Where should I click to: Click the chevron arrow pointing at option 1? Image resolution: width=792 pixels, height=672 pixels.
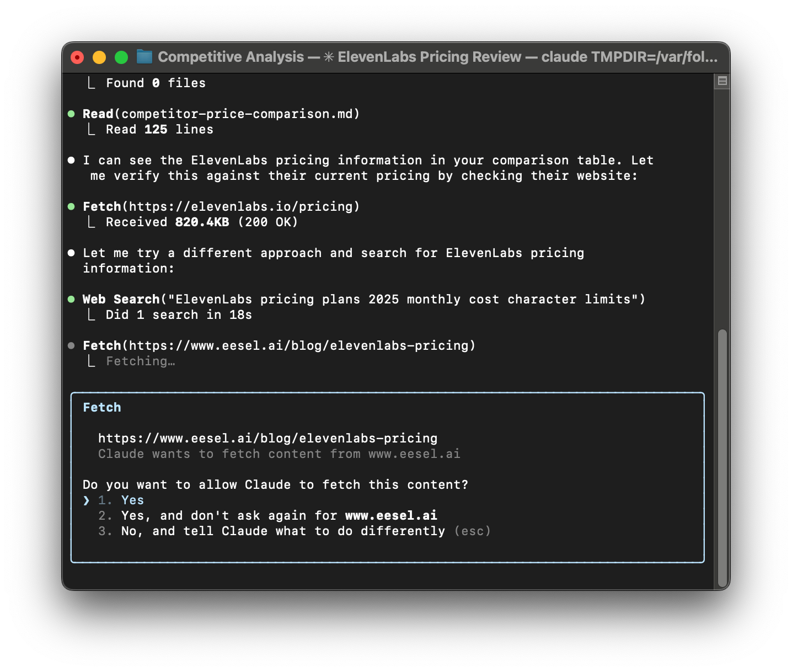tap(86, 500)
